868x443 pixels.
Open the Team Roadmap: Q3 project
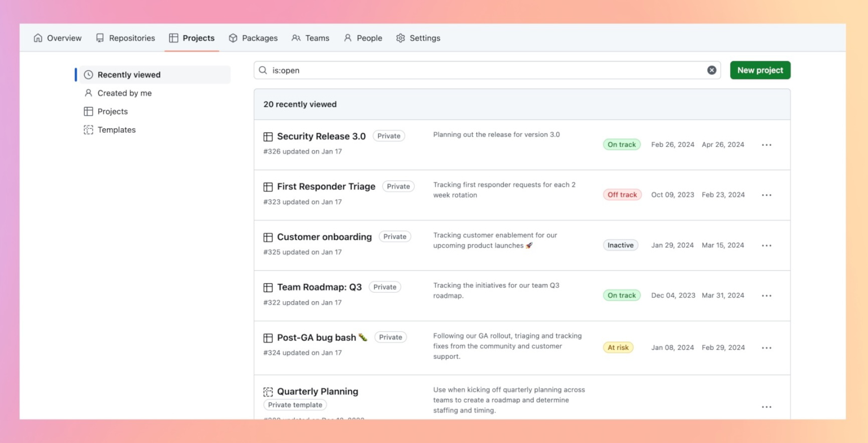pos(319,287)
